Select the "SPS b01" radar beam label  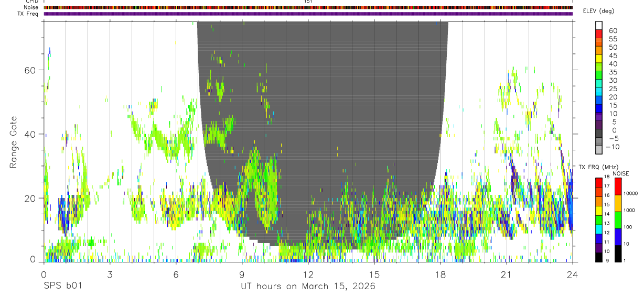point(62,287)
